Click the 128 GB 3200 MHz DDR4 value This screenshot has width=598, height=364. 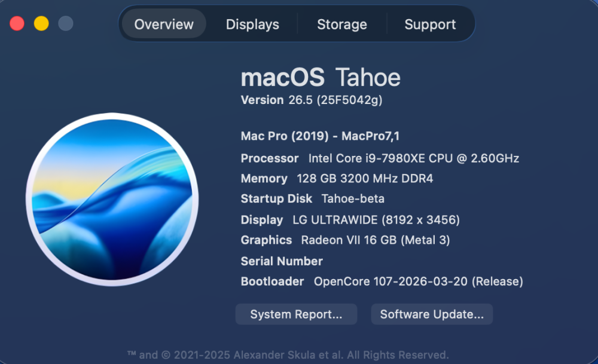pos(365,178)
